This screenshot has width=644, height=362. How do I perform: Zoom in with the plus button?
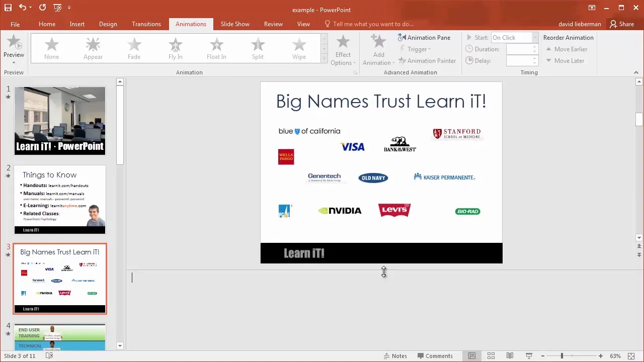[x=600, y=356]
